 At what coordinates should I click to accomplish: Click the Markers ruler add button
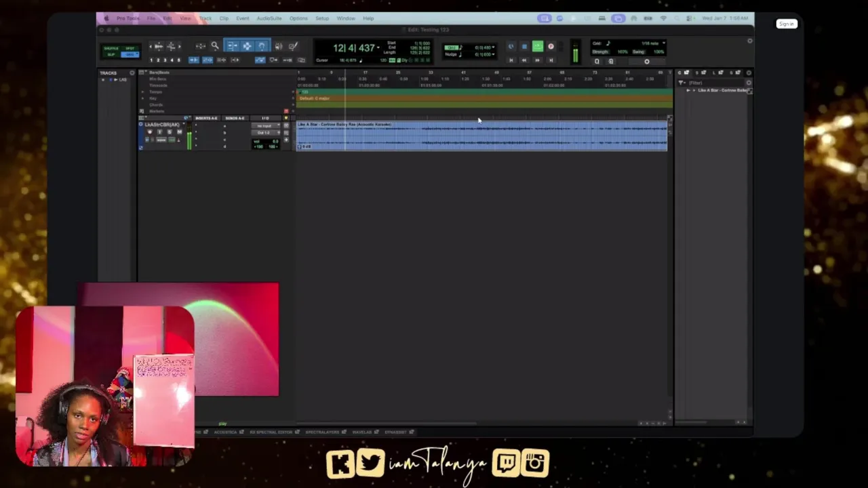(x=293, y=111)
